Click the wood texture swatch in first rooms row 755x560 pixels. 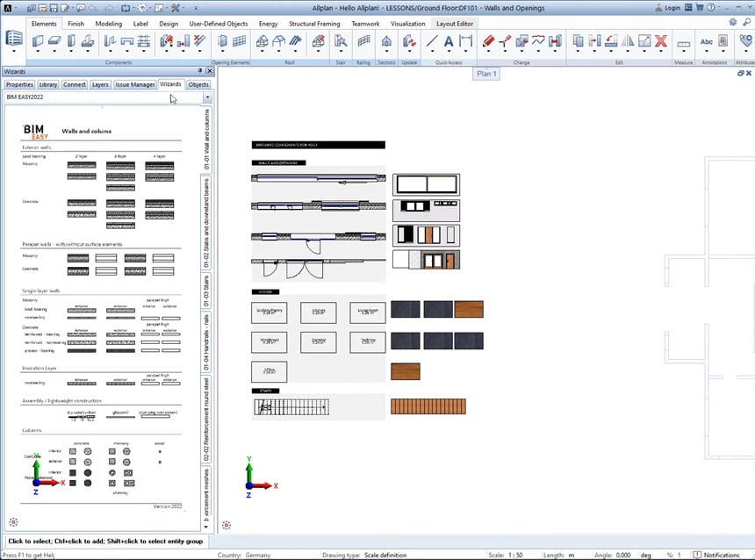(x=469, y=309)
